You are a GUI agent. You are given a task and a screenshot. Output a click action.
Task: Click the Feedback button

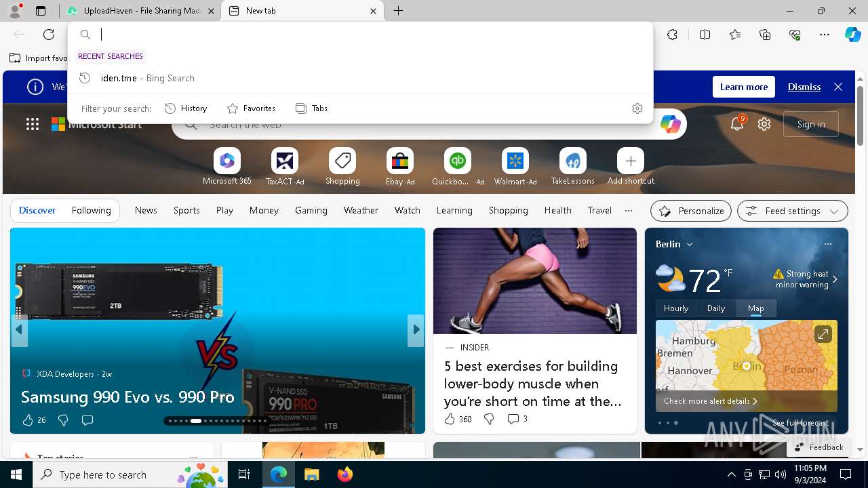point(818,447)
